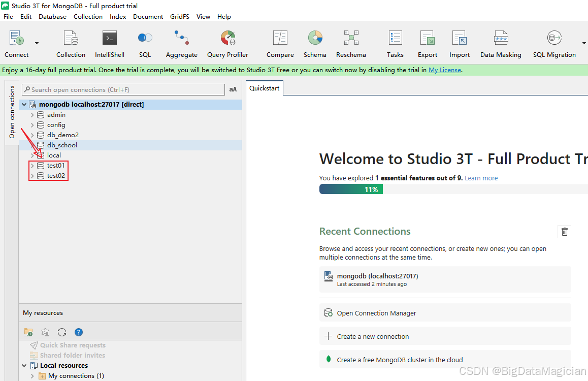
Task: Open the Query Profiler tool
Action: point(227,44)
